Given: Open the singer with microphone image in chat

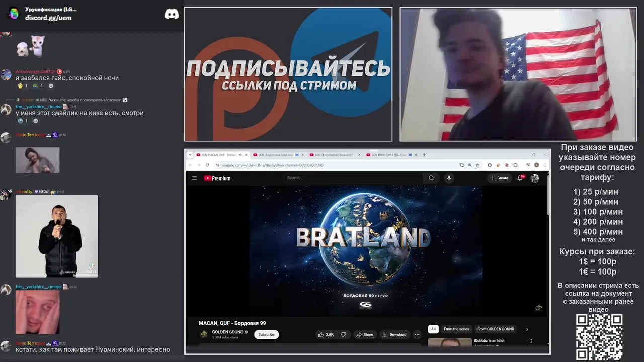Looking at the screenshot, I should 57,236.
